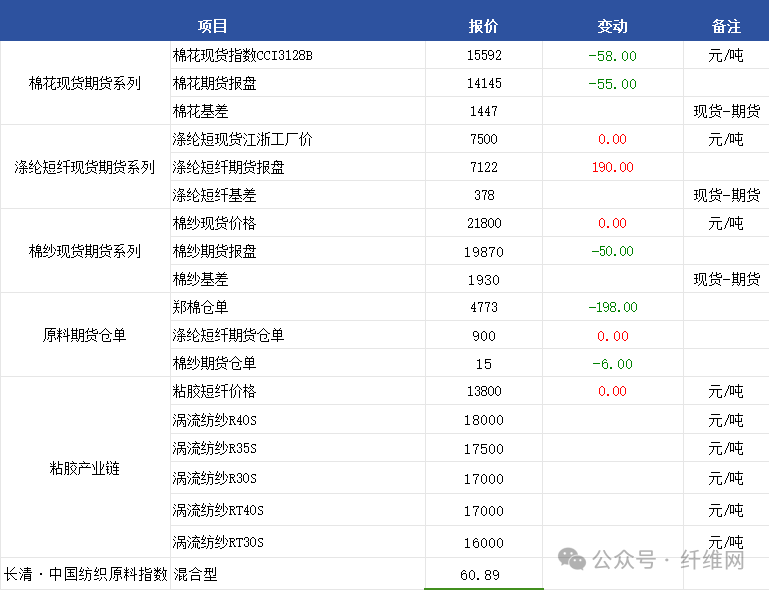Select the warehouse receipt value 900
Viewport: 769px width, 590px height.
pyautogui.click(x=484, y=336)
